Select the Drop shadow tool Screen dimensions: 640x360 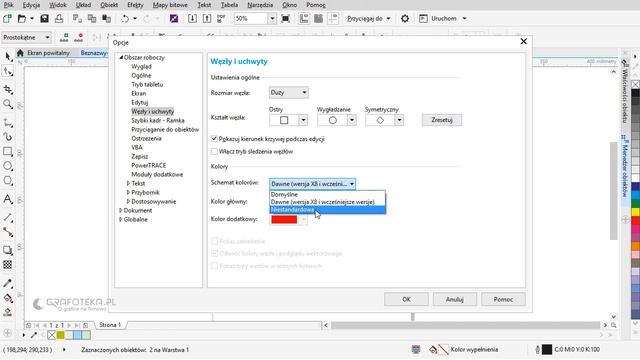pyautogui.click(x=8, y=250)
